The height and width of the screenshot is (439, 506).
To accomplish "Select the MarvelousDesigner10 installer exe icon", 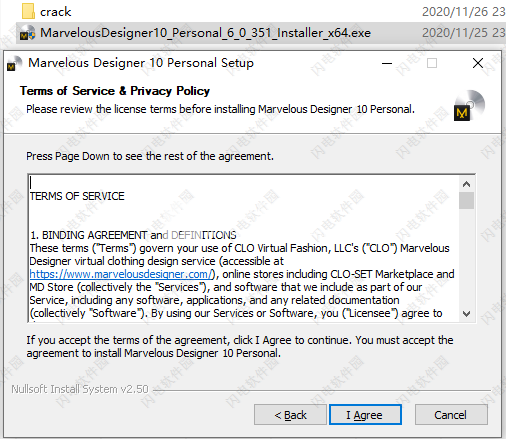I will pos(28,33).
